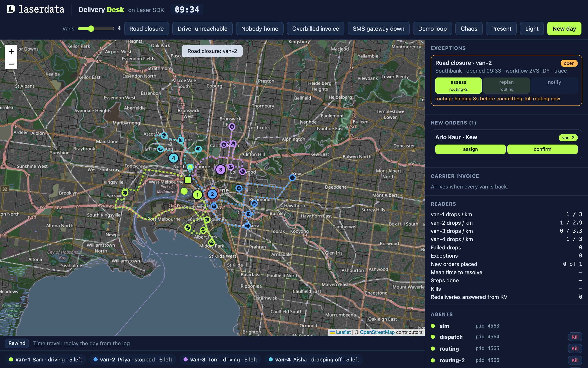Trigger Nobody home scenario
Image resolution: width=588 pixels, height=368 pixels.
[259, 28]
